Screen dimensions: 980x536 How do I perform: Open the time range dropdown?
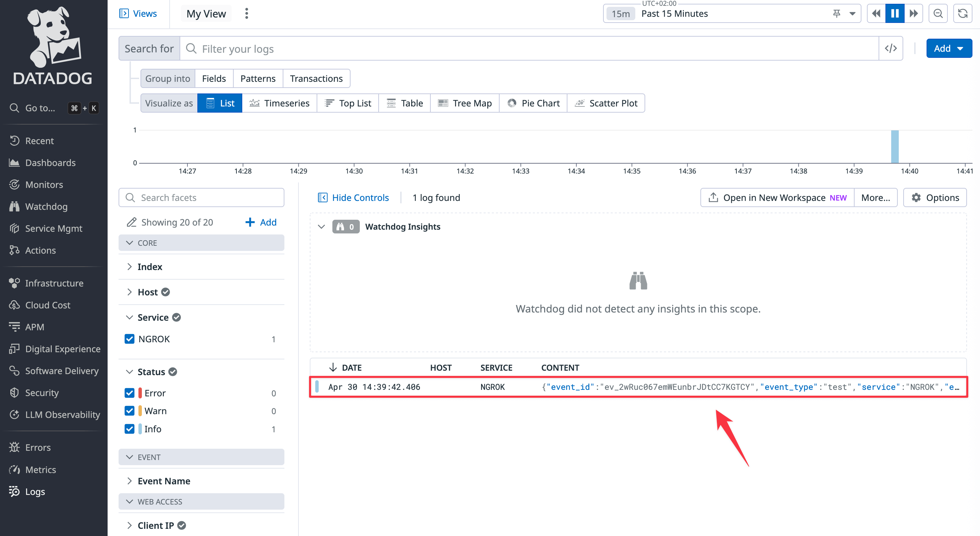852,13
